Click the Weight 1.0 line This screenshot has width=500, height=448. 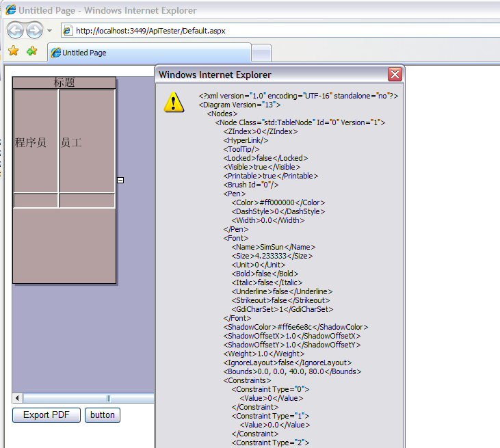[264, 354]
